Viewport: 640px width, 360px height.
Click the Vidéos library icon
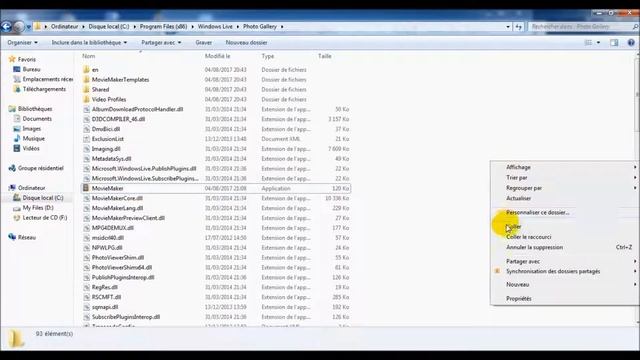17,149
